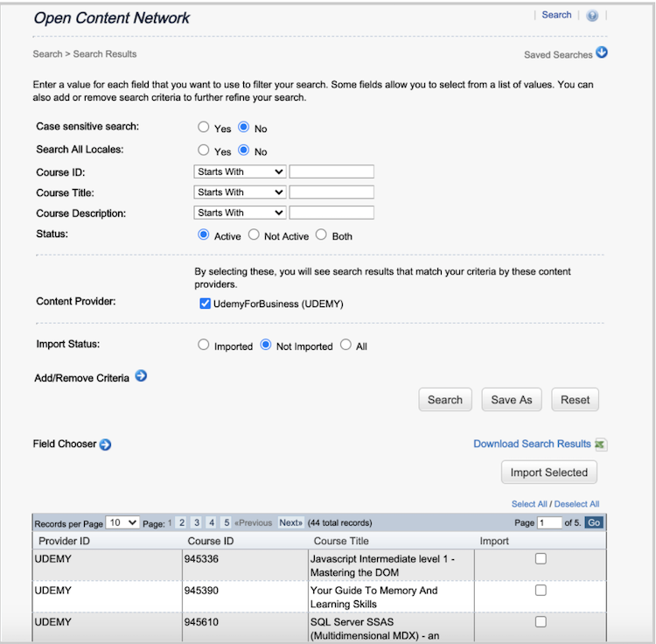The image size is (656, 644).
Task: Click the Go button beside page number
Action: [594, 522]
